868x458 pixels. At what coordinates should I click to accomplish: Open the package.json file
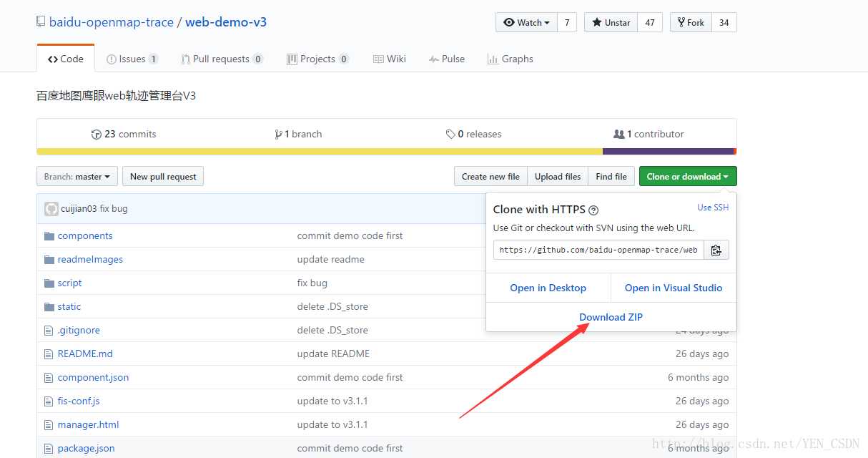tap(87, 449)
